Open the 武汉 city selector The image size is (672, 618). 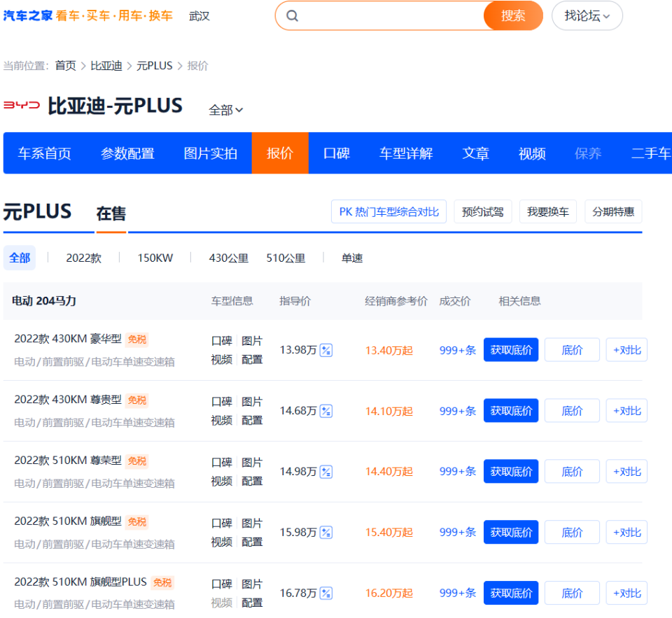click(x=199, y=15)
